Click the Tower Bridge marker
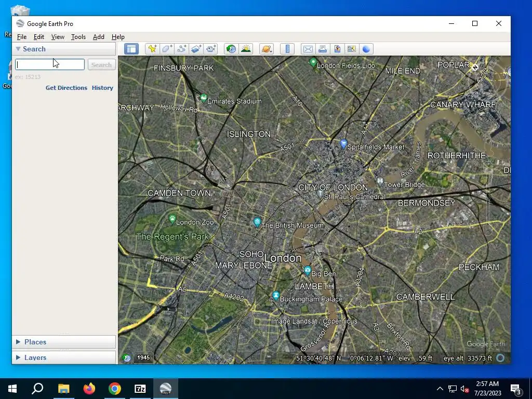The height and width of the screenshot is (399, 532). click(380, 182)
